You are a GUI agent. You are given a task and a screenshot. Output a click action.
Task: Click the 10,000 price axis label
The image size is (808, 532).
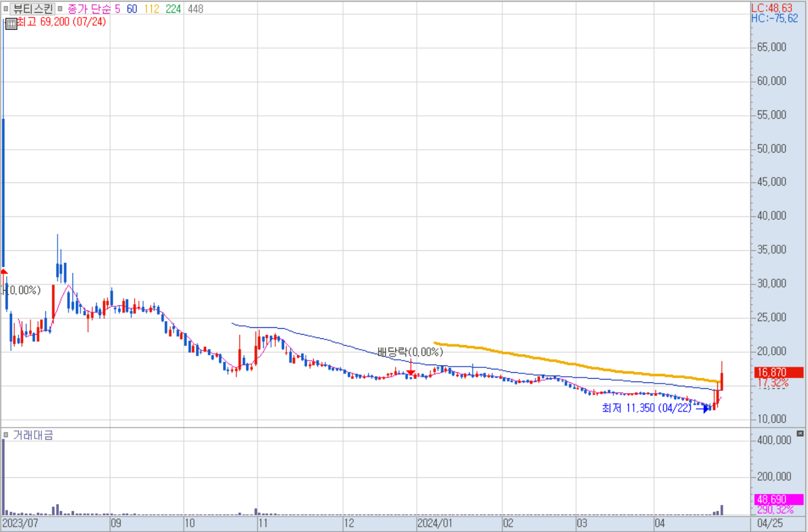[771, 420]
